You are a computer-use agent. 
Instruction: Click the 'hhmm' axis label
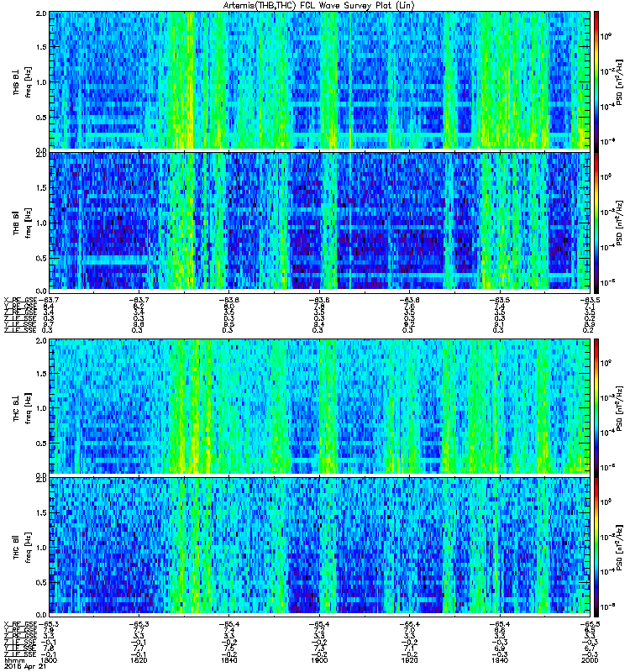pos(14,661)
